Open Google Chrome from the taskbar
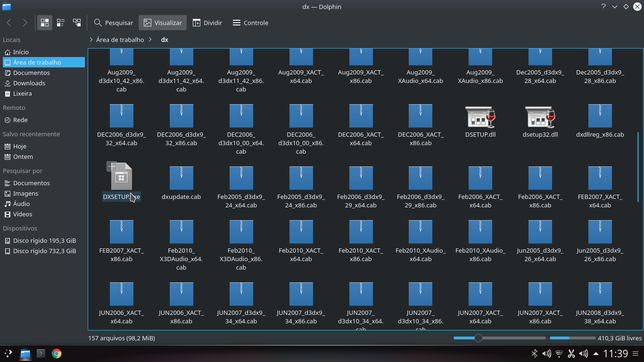The height and width of the screenshot is (362, 644). pos(57,354)
